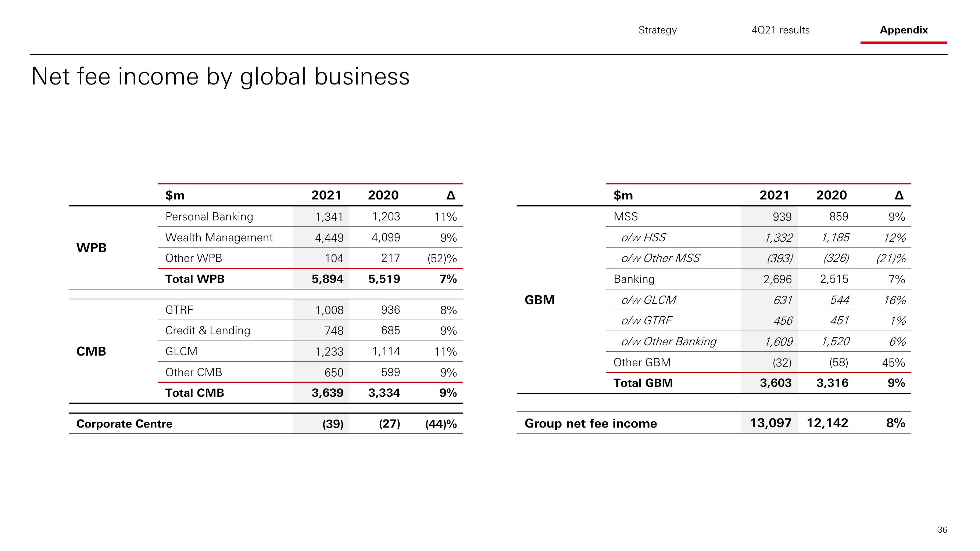980x551 pixels.
Task: Click the GBM section heading
Action: click(x=540, y=300)
